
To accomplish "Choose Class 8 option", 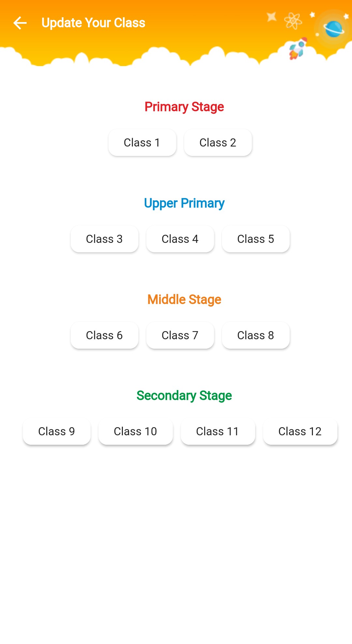I will [x=256, y=335].
